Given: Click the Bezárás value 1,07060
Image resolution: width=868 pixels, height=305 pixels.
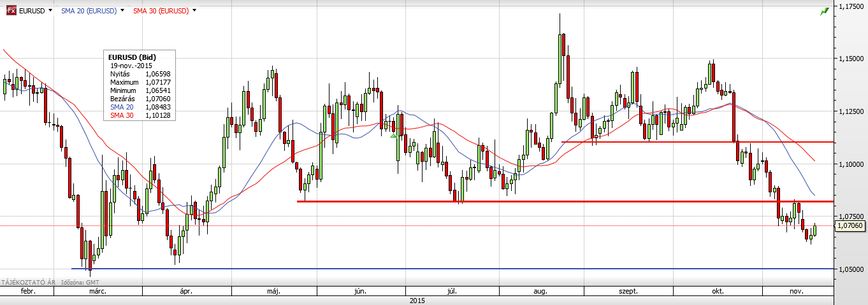Looking at the screenshot, I should (x=157, y=99).
